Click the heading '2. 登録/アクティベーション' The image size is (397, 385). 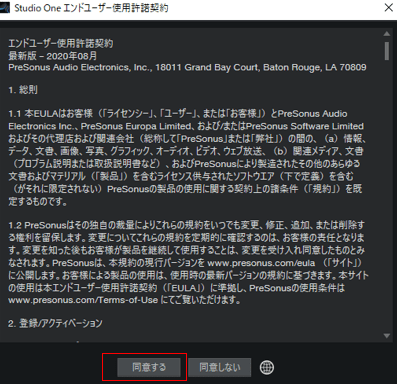[55, 323]
